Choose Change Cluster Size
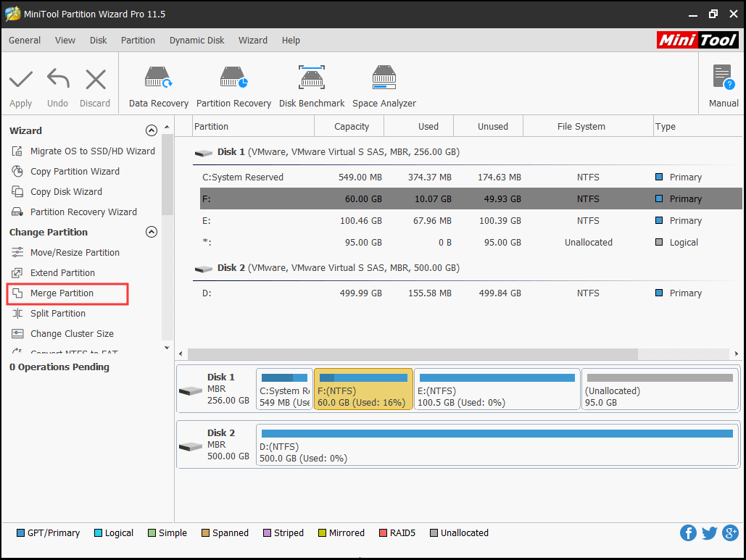Image resolution: width=746 pixels, height=560 pixels. coord(63,334)
